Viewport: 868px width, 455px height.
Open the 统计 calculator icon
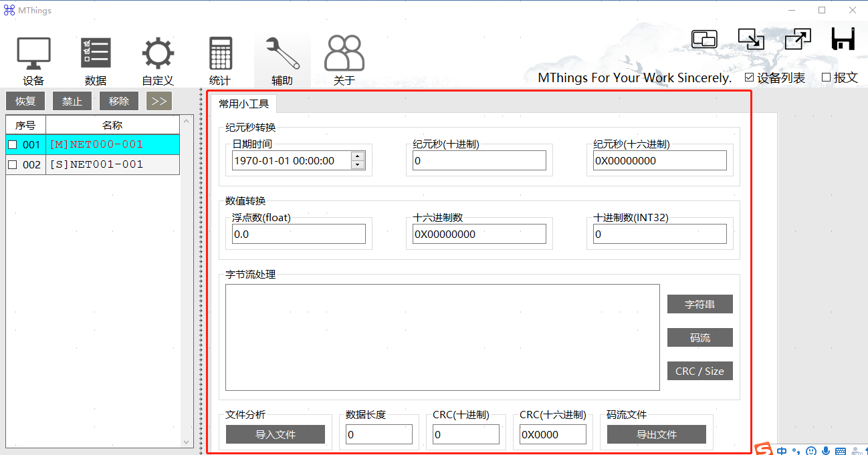point(220,54)
